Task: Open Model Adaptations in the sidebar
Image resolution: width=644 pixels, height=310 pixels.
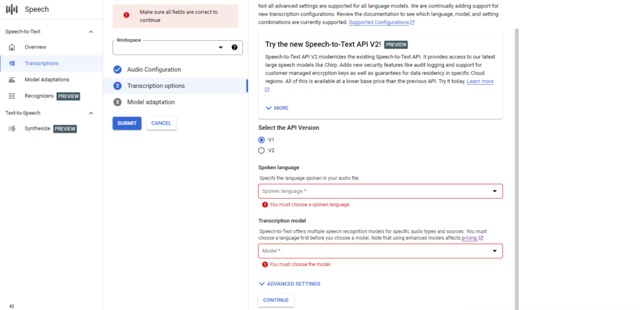Action: coord(52,80)
